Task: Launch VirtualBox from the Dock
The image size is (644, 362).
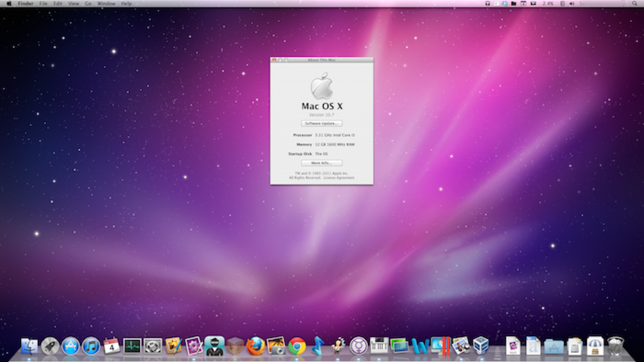Action: tap(481, 346)
